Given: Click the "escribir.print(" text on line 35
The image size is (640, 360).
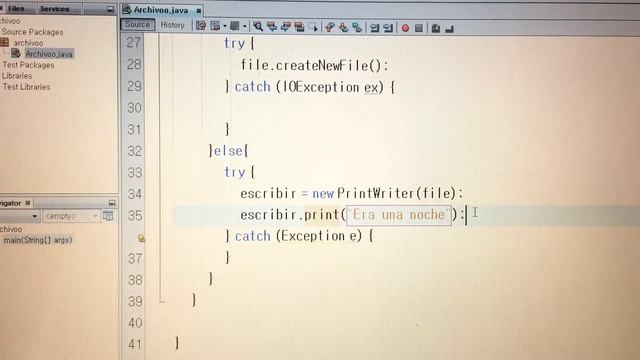Looking at the screenshot, I should (x=293, y=215).
